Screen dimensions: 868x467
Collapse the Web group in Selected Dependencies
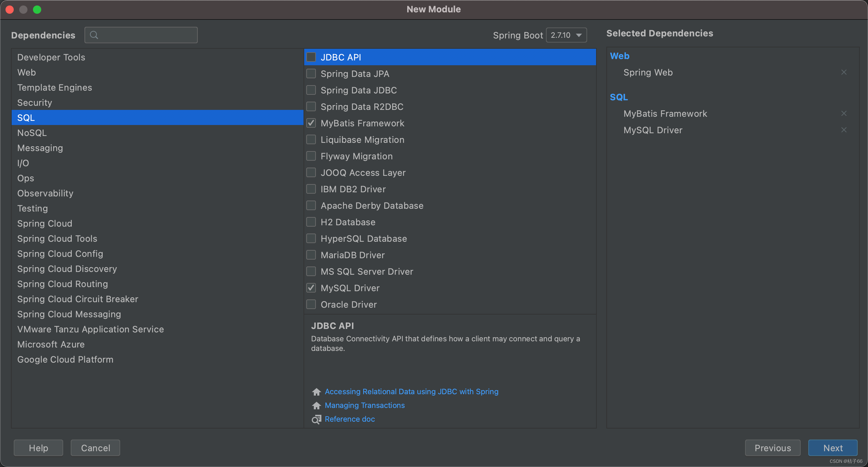click(619, 56)
